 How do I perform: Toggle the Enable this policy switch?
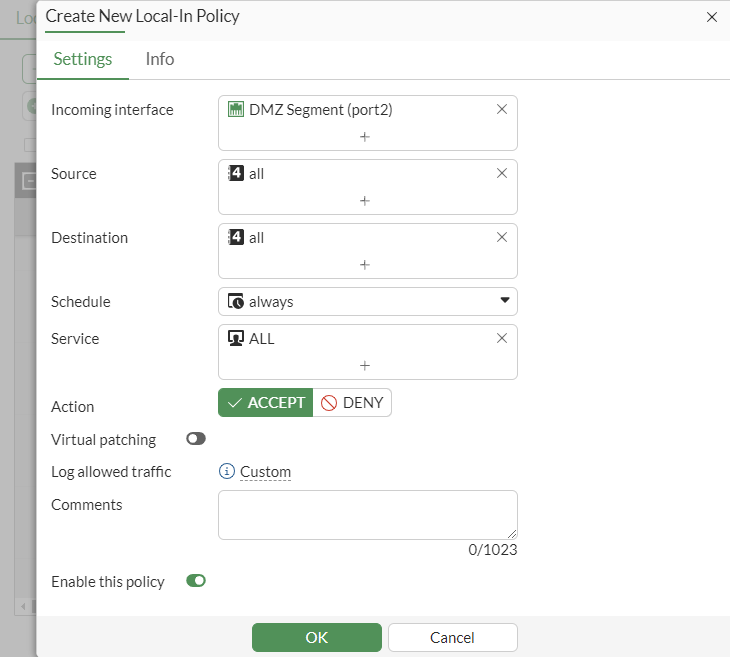coord(196,581)
